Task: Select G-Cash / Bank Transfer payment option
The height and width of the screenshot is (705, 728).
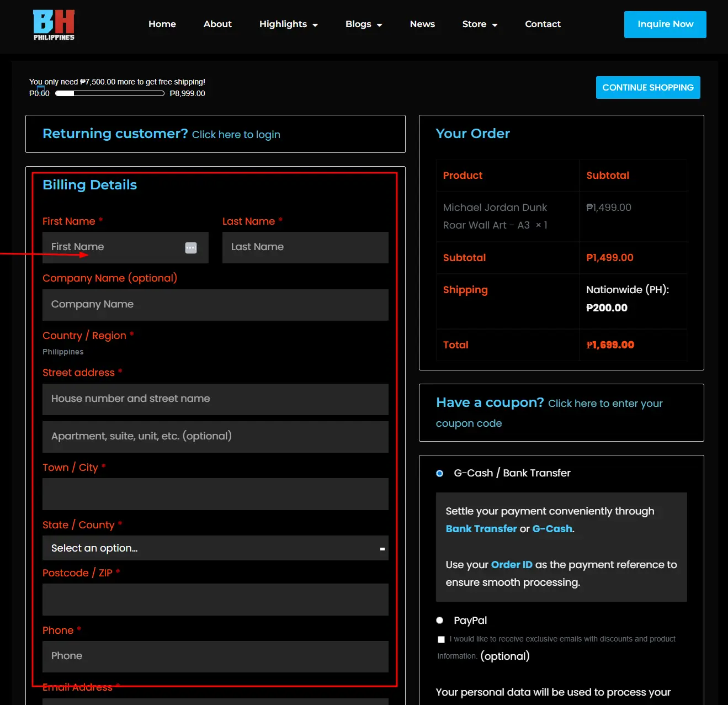Action: pyautogui.click(x=440, y=473)
